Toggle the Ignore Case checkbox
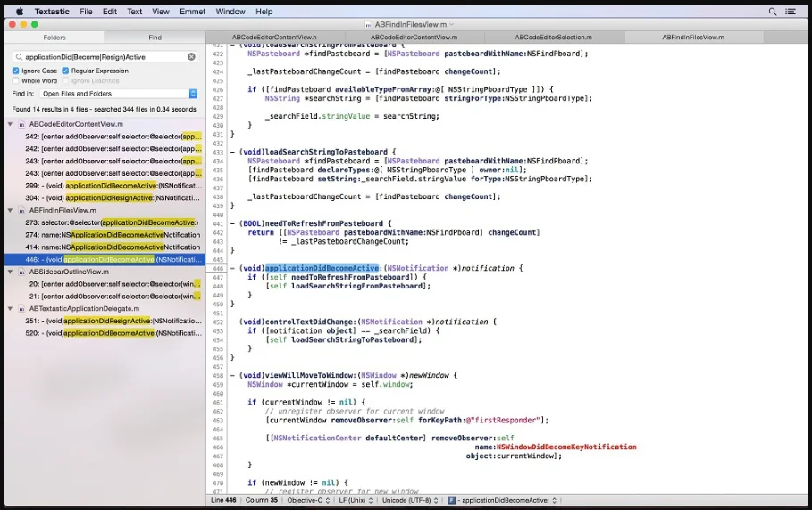The width and height of the screenshot is (812, 510). pos(15,71)
